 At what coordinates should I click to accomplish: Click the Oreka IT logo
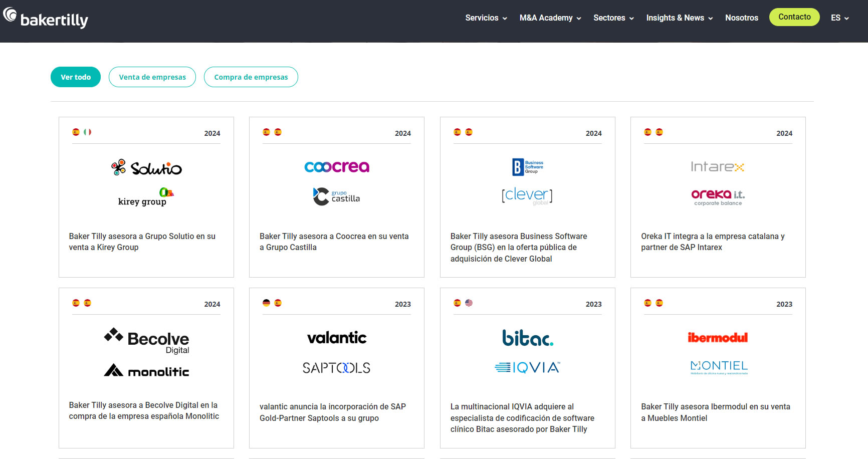718,196
